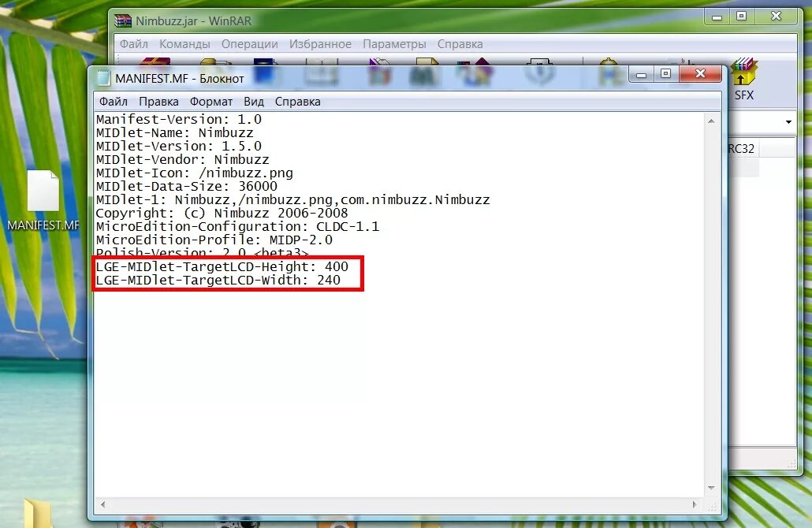Click the Notepad horizontal scrollbar right arrow

click(x=695, y=504)
